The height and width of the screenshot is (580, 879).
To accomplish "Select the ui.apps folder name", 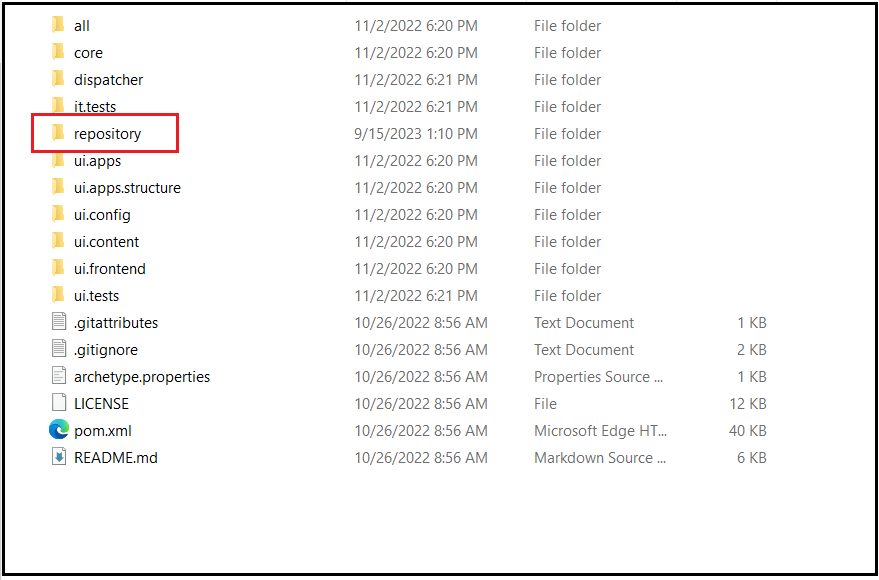I will click(x=98, y=160).
